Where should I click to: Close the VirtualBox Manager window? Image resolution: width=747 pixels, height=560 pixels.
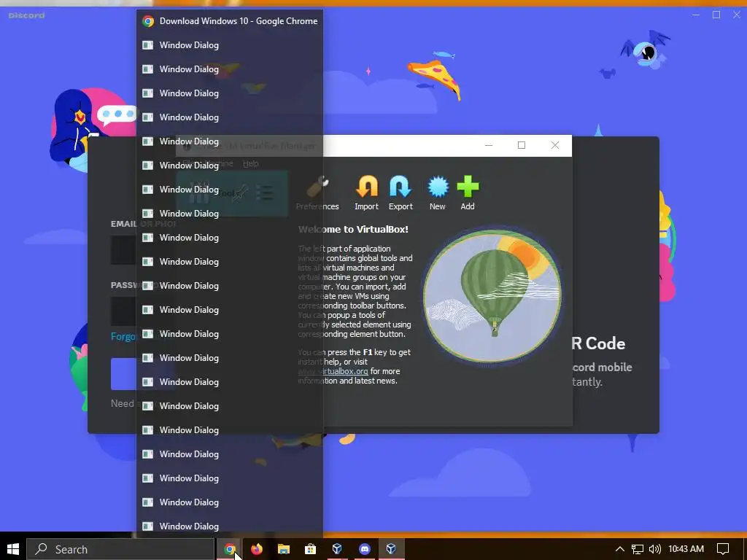pyautogui.click(x=555, y=145)
